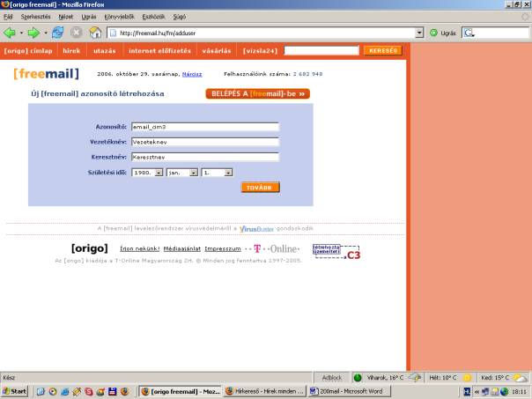Click the browser Back arrow button
The height and width of the screenshot is (399, 532).
11,33
